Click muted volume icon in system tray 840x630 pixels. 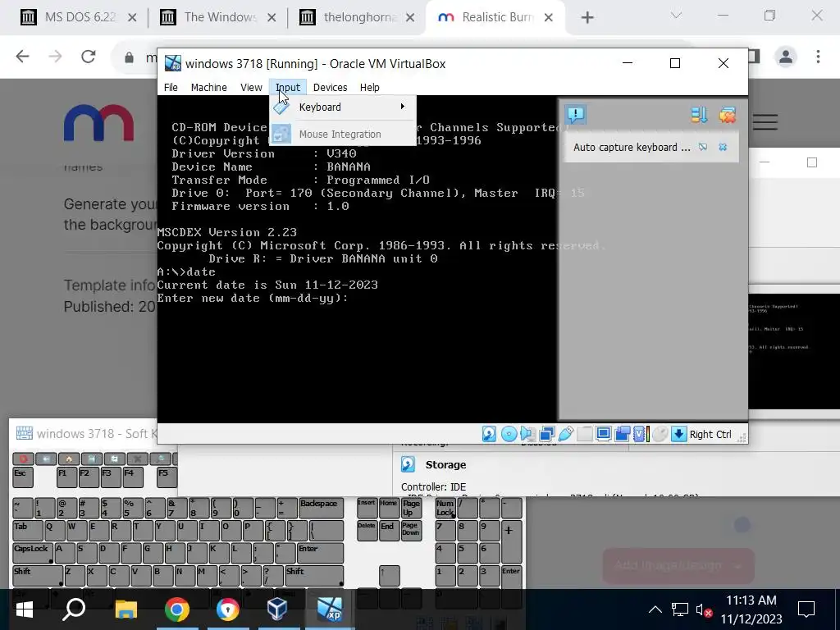pyautogui.click(x=704, y=609)
